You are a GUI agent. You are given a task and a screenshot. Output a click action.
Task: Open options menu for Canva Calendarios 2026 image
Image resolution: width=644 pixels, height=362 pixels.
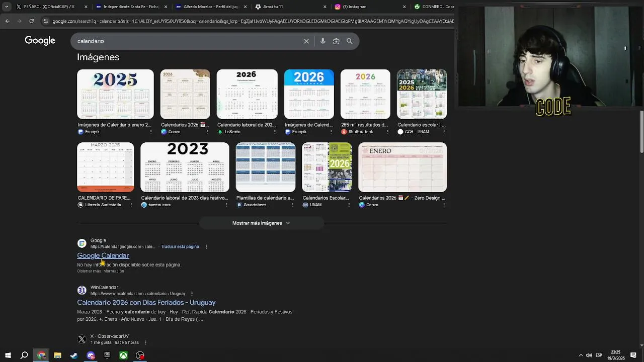pyautogui.click(x=207, y=132)
